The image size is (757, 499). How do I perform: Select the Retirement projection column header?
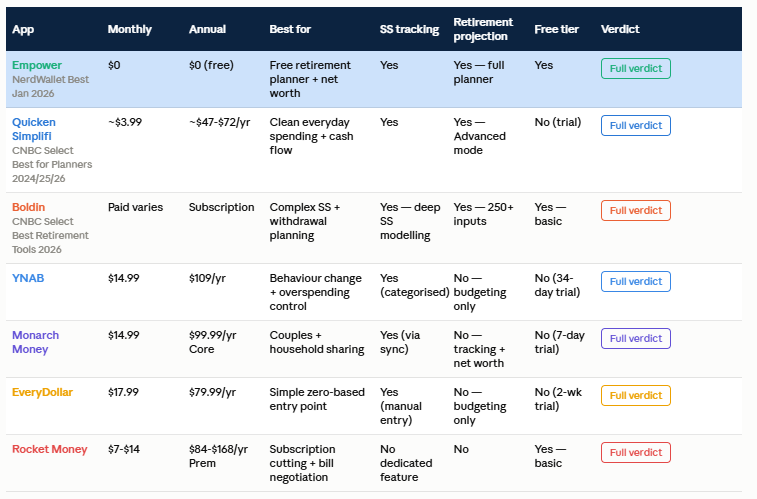coord(483,29)
